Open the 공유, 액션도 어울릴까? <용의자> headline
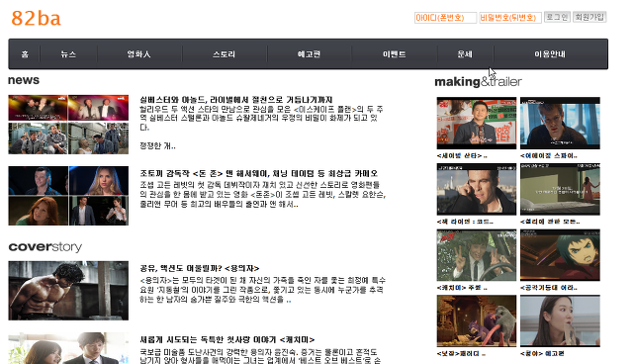 tap(200, 268)
